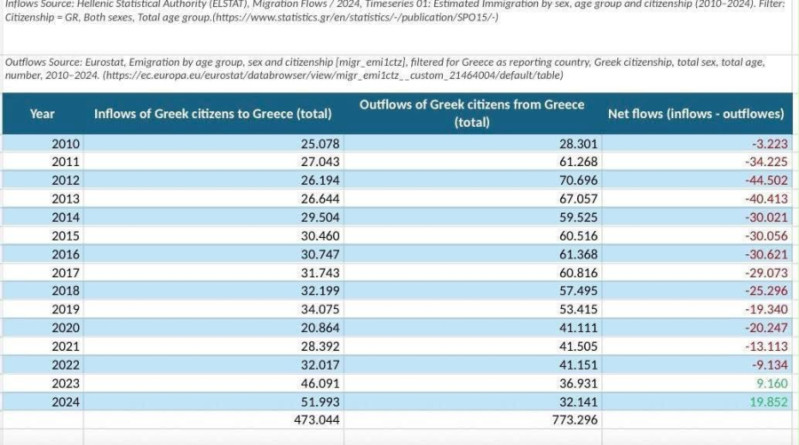The height and width of the screenshot is (445, 799).
Task: Select the Outflows Source note cell
Action: (397, 69)
